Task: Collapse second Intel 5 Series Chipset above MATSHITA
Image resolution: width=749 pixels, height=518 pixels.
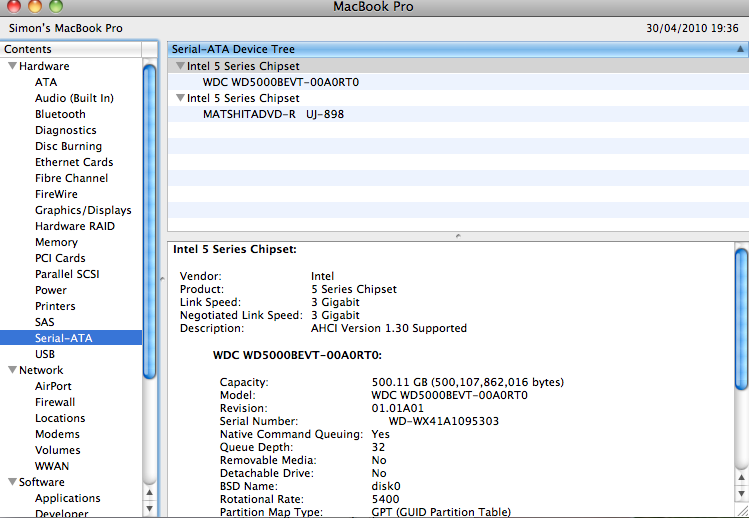Action: click(x=180, y=97)
